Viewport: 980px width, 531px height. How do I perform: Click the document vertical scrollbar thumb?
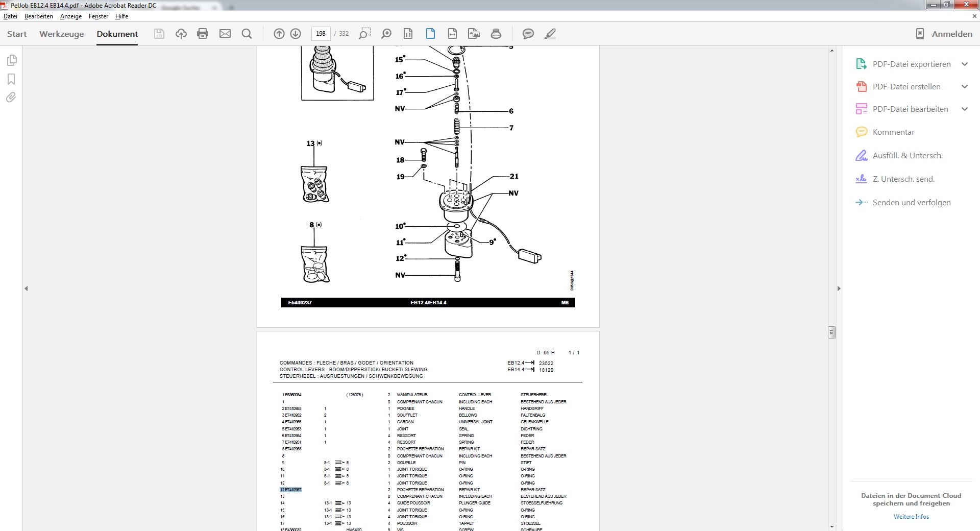point(831,332)
